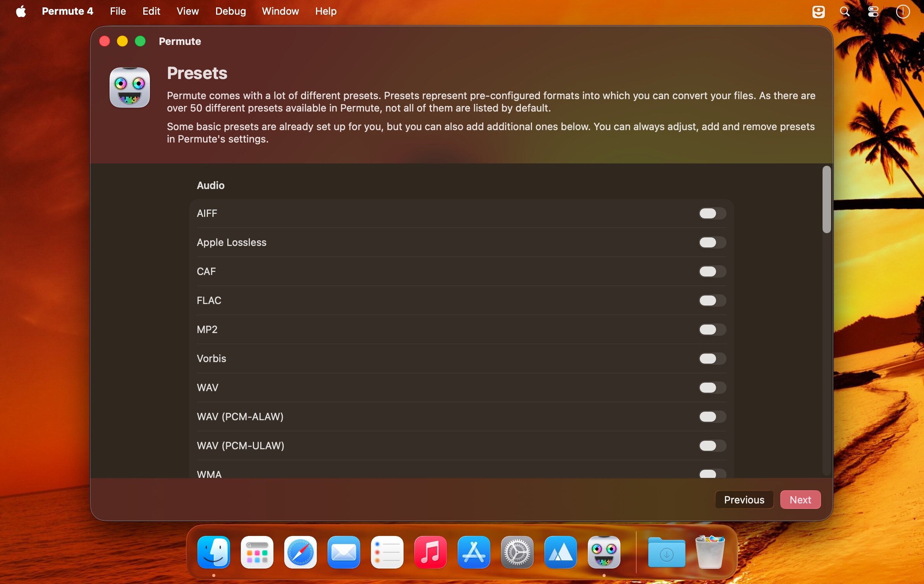Image resolution: width=924 pixels, height=584 pixels.
Task: Click the Permute window title text
Action: click(x=180, y=41)
